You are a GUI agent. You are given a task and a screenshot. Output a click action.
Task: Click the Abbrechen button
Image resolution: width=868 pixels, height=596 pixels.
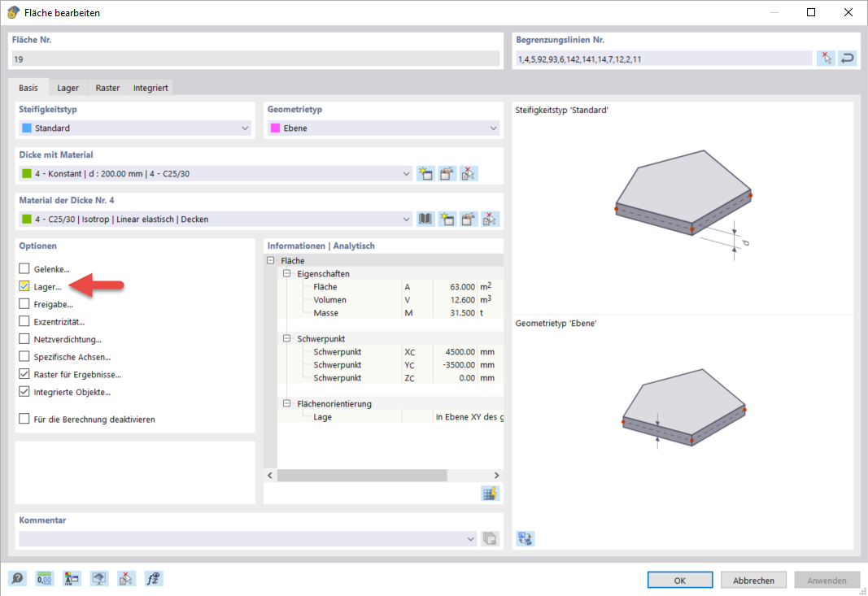point(753,580)
